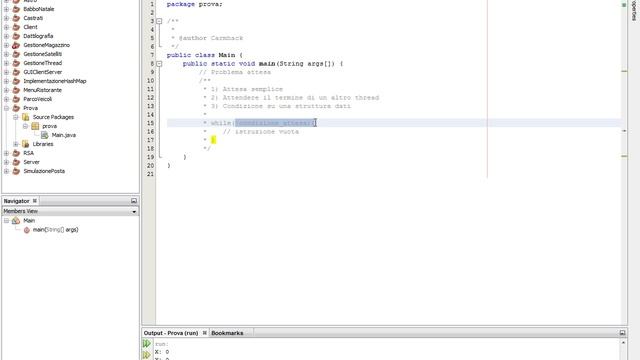Select the ParcoVeicoli project row
Image resolution: width=640 pixels, height=360 pixels.
[38, 99]
